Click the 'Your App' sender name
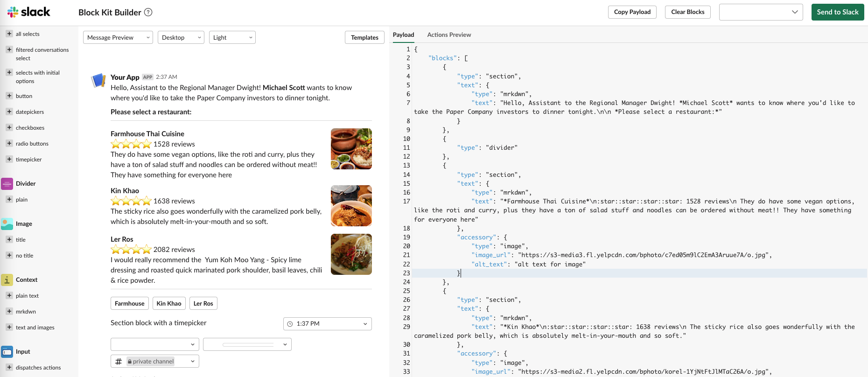The height and width of the screenshot is (377, 868). click(x=125, y=77)
